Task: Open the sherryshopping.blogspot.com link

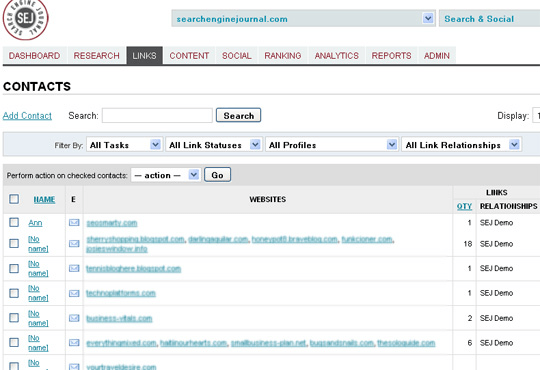Action: pos(135,239)
